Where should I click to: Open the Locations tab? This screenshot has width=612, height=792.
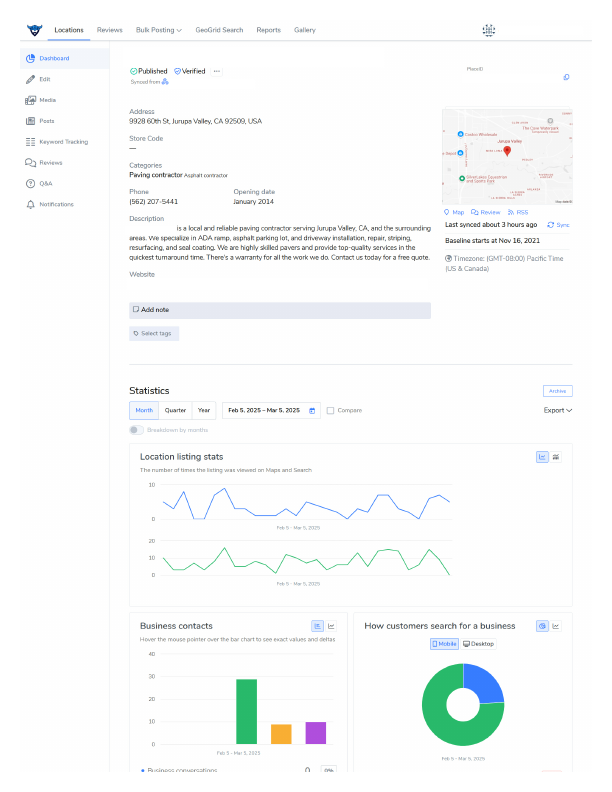pyautogui.click(x=69, y=30)
